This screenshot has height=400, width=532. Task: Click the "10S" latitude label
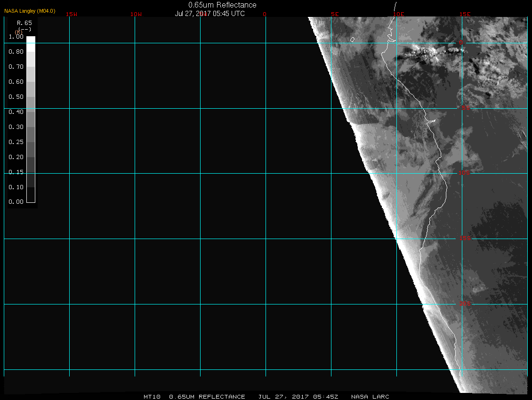[x=464, y=173]
